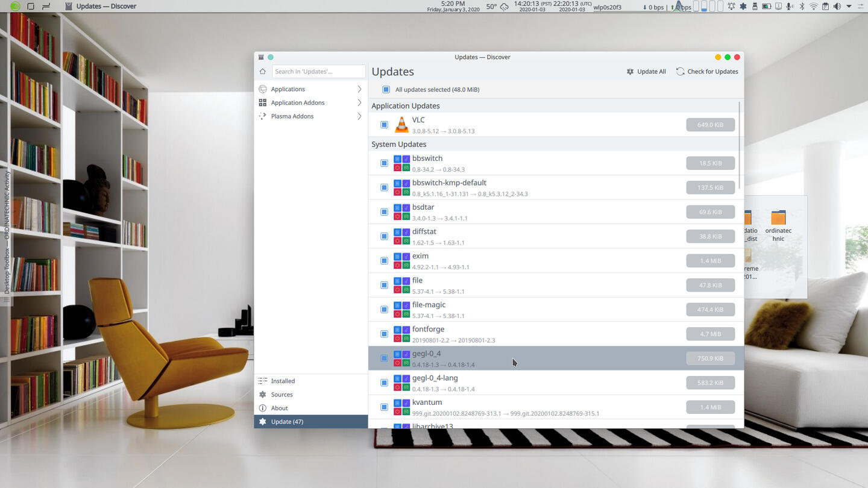Click the 'exim' package name

420,256
